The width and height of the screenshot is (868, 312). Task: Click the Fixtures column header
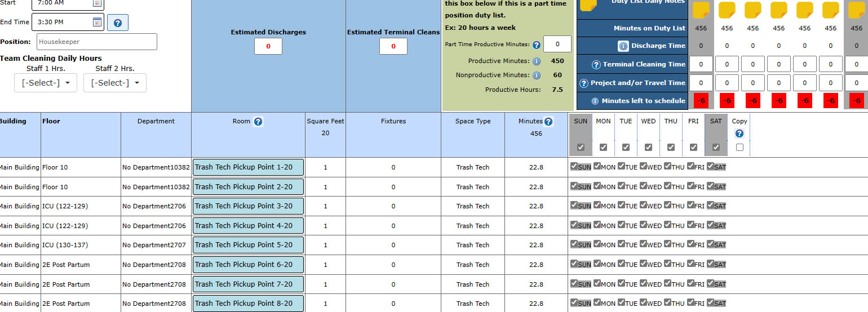coord(393,121)
